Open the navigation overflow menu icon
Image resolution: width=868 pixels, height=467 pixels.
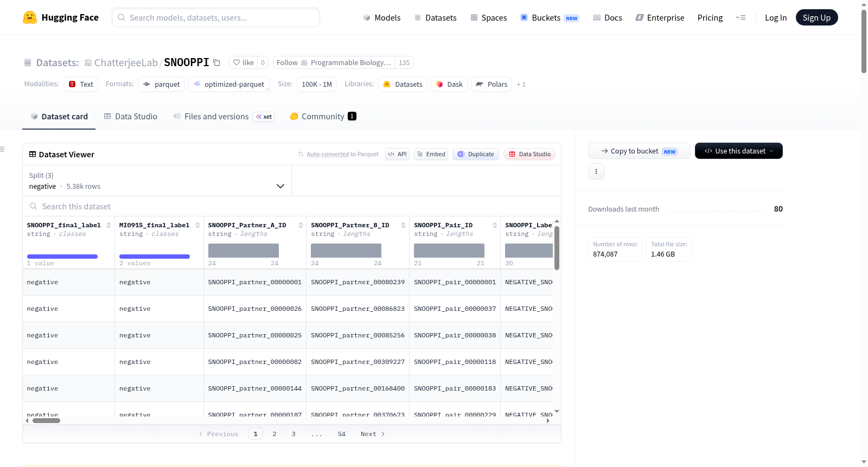tap(741, 17)
